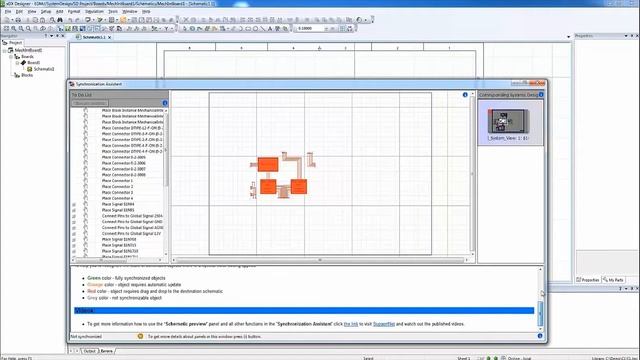
Task: Open the SupportNet link
Action: click(x=384, y=324)
